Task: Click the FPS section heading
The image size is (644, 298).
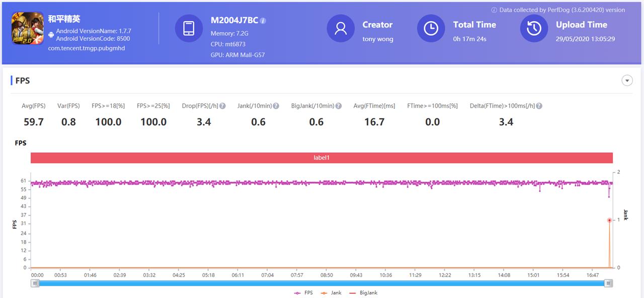Action: pos(23,81)
